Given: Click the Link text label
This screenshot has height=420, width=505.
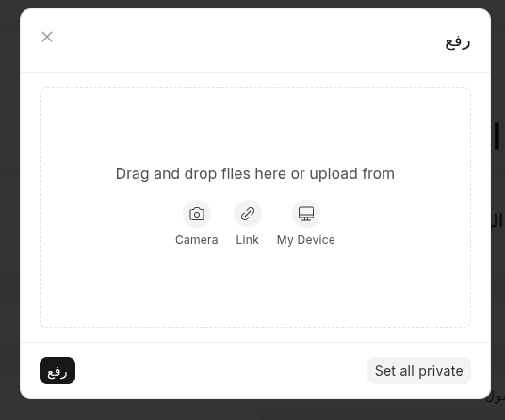Looking at the screenshot, I should pyautogui.click(x=248, y=240).
